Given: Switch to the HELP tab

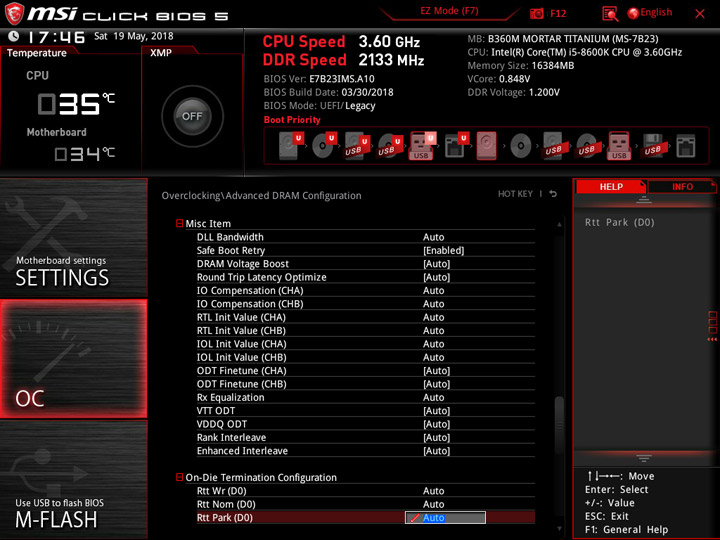Looking at the screenshot, I should (x=611, y=187).
